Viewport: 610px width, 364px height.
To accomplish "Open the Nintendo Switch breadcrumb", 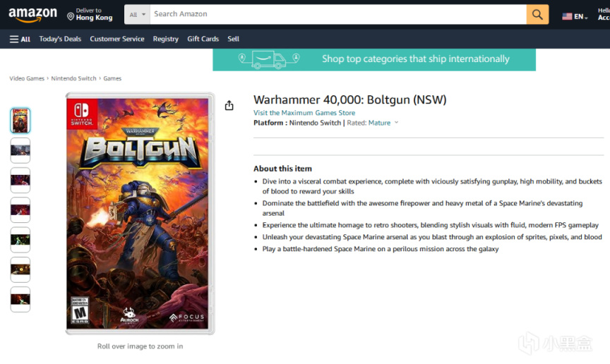I will [x=73, y=78].
